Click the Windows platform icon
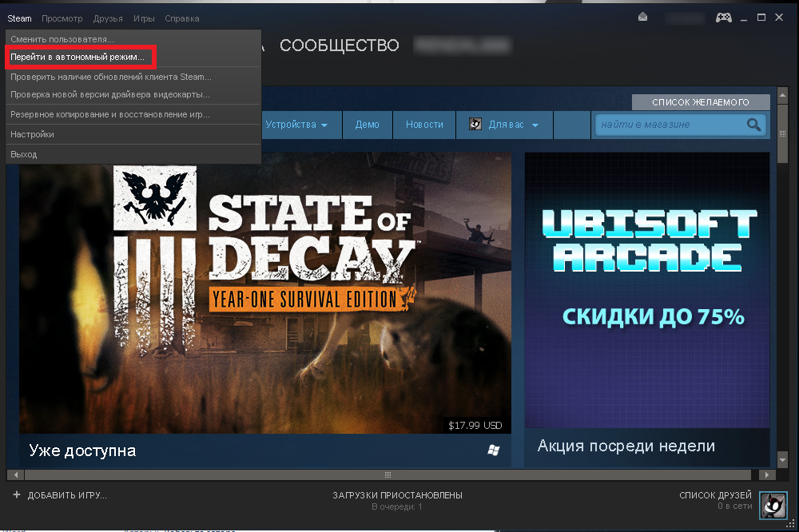 (493, 450)
